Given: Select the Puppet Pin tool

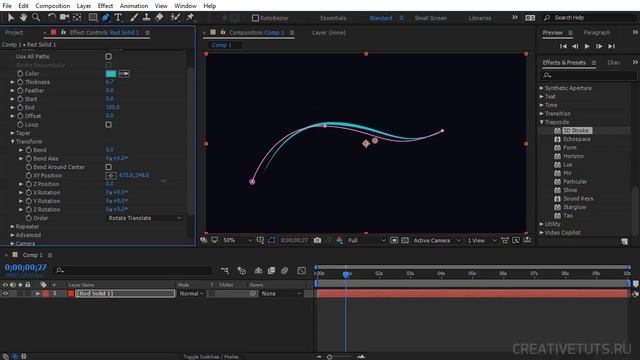Looking at the screenshot, I should tap(190, 17).
